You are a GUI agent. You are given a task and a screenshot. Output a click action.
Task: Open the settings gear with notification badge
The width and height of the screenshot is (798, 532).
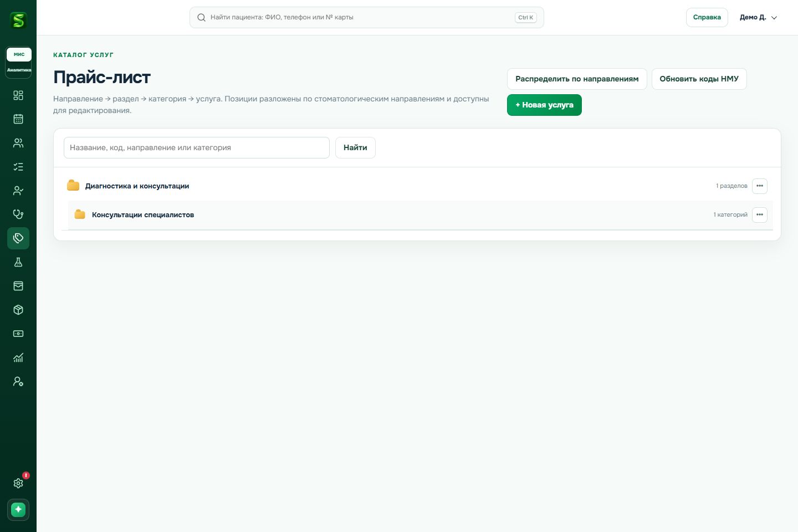point(18,483)
